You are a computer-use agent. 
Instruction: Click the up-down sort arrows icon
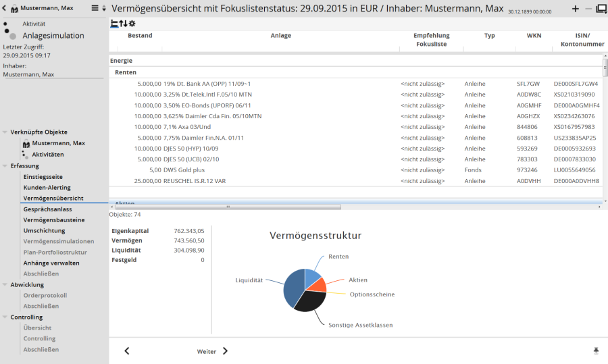click(123, 24)
